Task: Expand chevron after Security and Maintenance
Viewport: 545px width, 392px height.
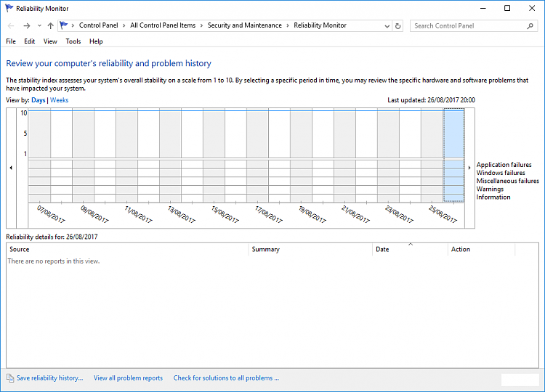Action: [x=288, y=25]
